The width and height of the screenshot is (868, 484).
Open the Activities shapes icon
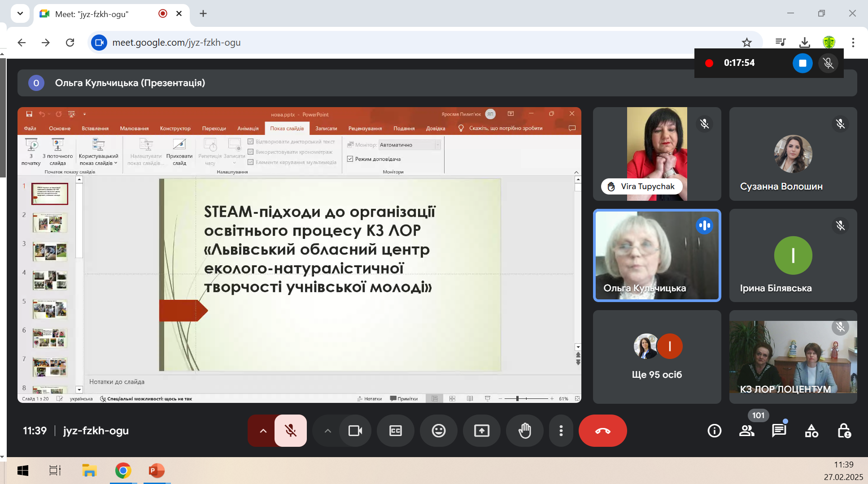(x=811, y=431)
